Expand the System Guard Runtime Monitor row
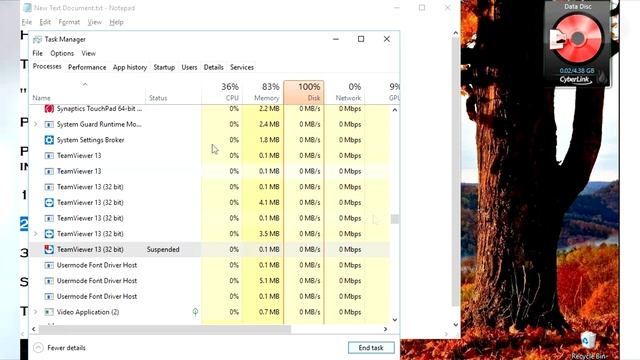This screenshot has height=360, width=640. [x=36, y=124]
